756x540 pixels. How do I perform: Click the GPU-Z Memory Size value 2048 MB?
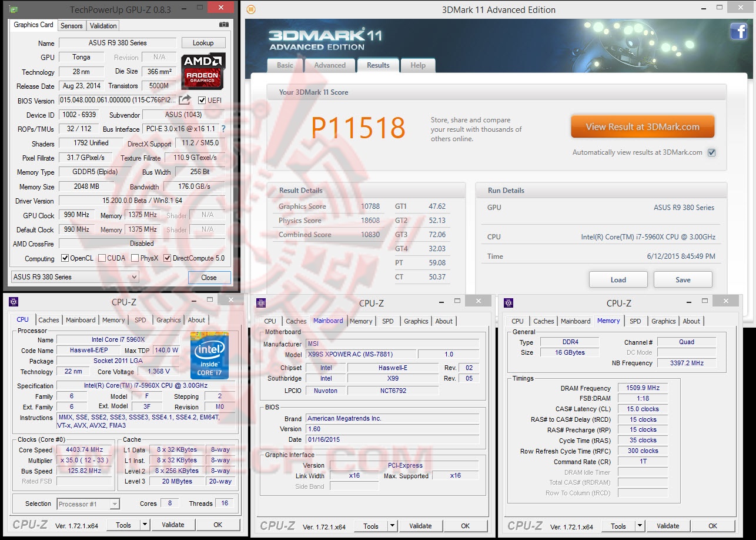(87, 186)
